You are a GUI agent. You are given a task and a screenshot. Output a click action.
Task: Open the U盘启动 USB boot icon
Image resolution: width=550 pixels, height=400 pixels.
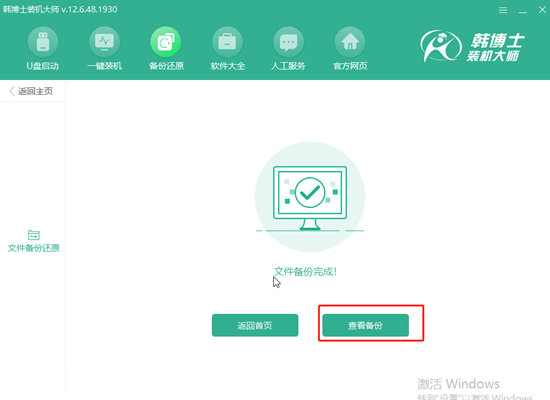point(43,42)
